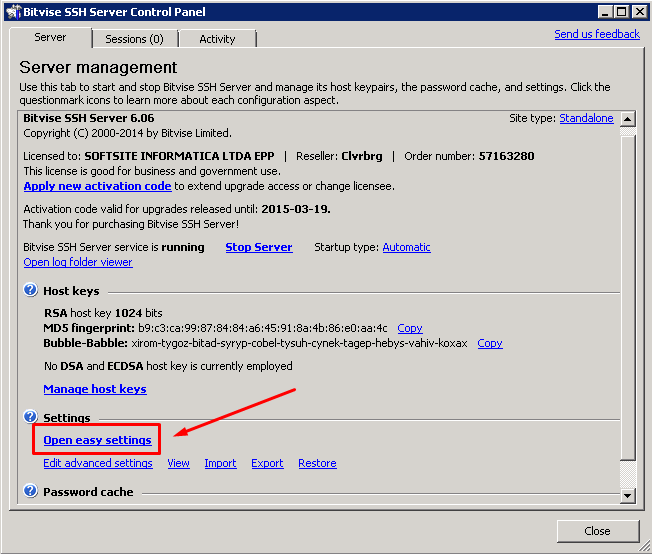Click the Server management heading
The width and height of the screenshot is (652, 554).
click(x=98, y=67)
